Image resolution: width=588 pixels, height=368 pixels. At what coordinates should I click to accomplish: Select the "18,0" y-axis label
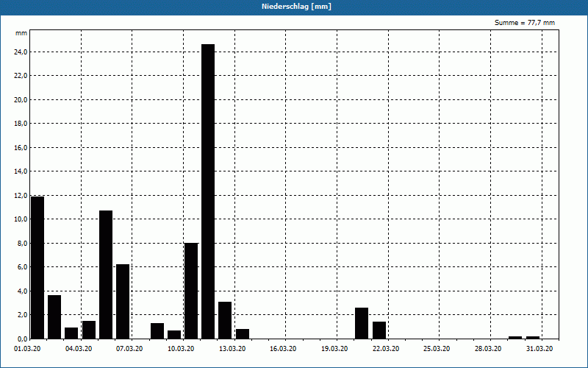click(21, 124)
